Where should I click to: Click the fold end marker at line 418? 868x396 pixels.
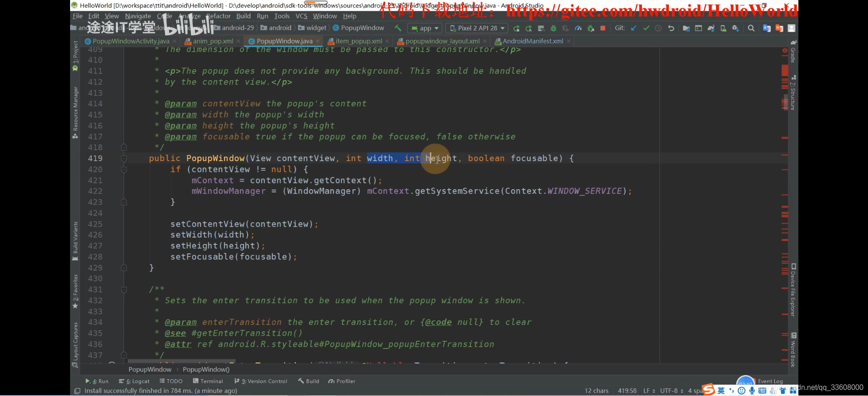point(123,147)
